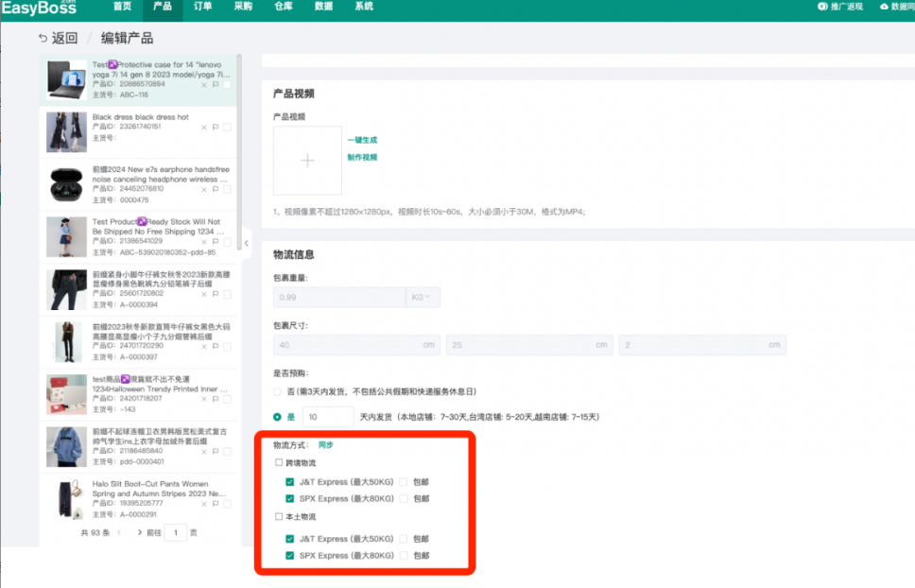This screenshot has width=915, height=588.
Task: Open the KG weight unit dropdown
Action: [x=422, y=297]
